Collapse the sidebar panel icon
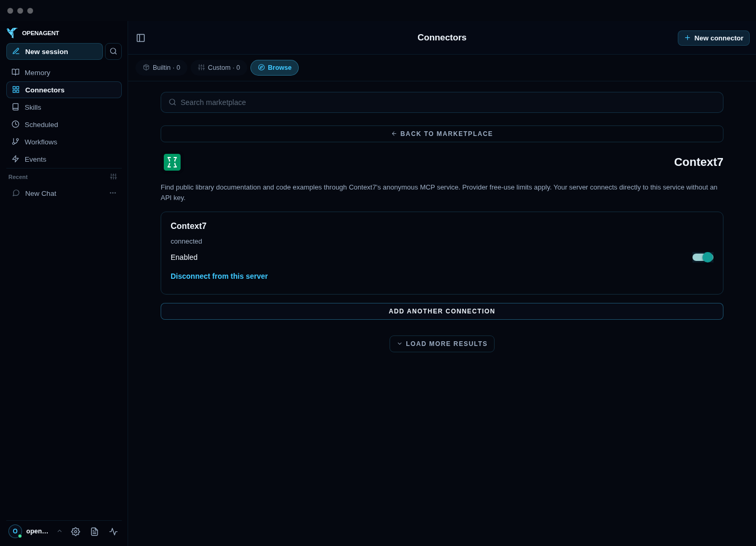Screen dimensions: 756x546 click(x=141, y=38)
